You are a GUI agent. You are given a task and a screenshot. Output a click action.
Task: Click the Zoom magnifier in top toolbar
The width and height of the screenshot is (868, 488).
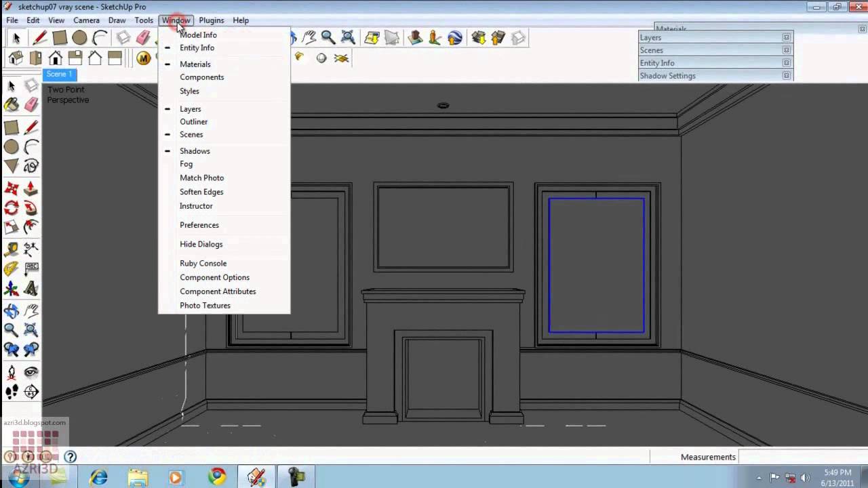[328, 38]
